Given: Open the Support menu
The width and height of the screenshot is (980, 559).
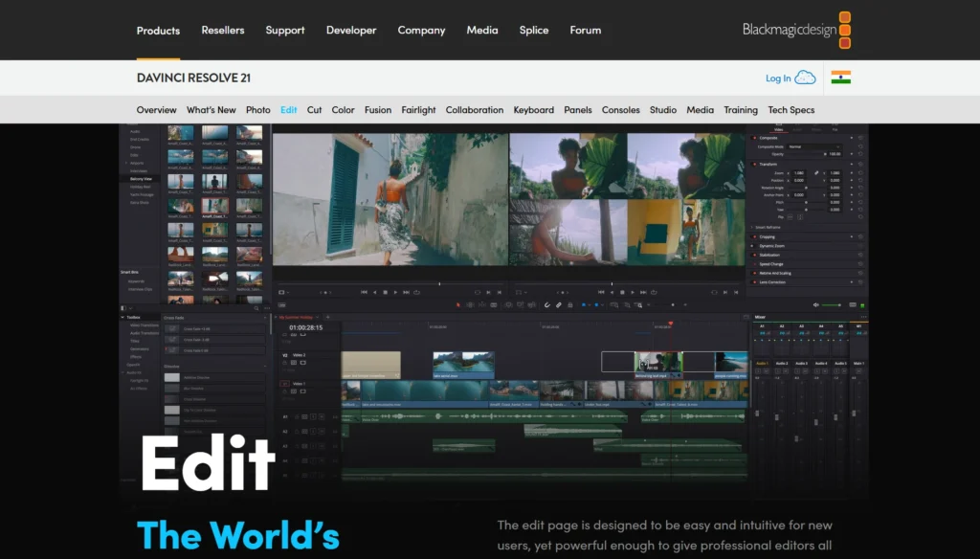Looking at the screenshot, I should [x=285, y=30].
